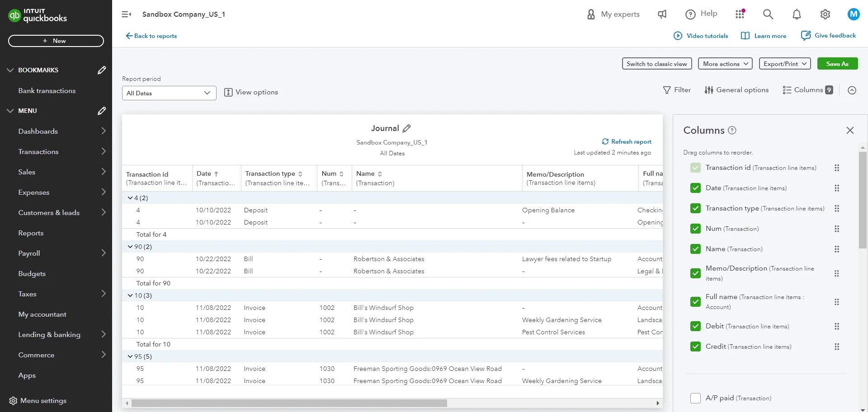Grab the drag handle for Name column
This screenshot has height=412, width=868.
pos(837,249)
